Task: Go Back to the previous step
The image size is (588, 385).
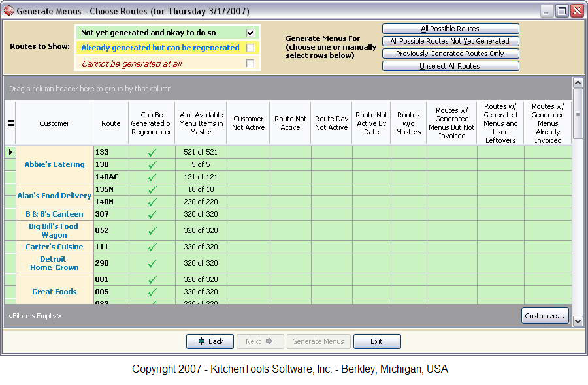Action: [x=210, y=341]
